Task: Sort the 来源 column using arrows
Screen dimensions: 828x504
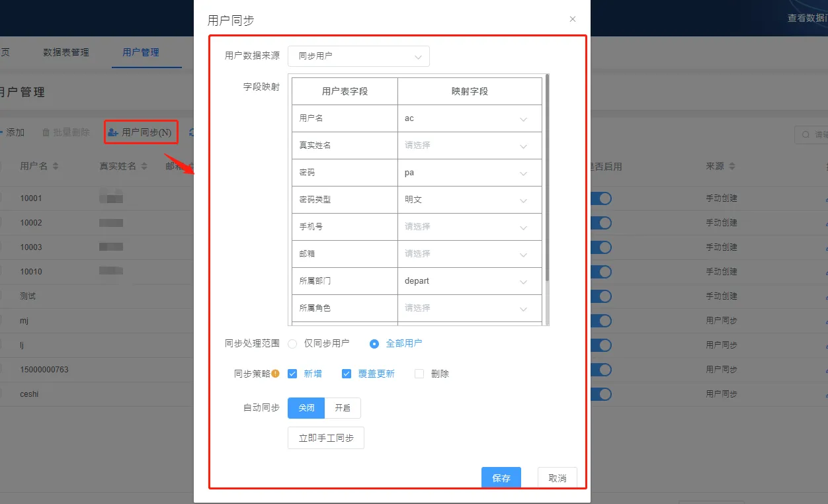Action: (732, 167)
